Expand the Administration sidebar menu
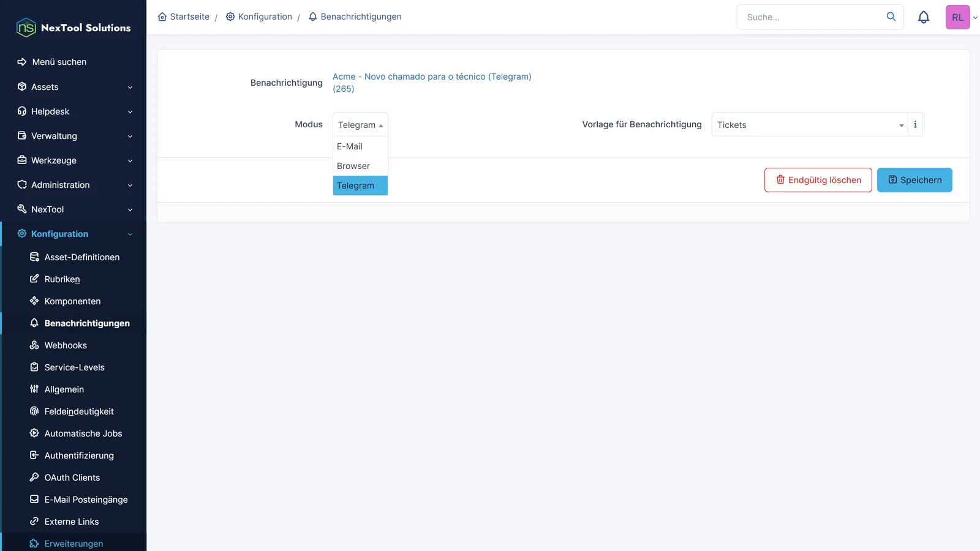Screen dimensions: 980x551 (x=73, y=185)
